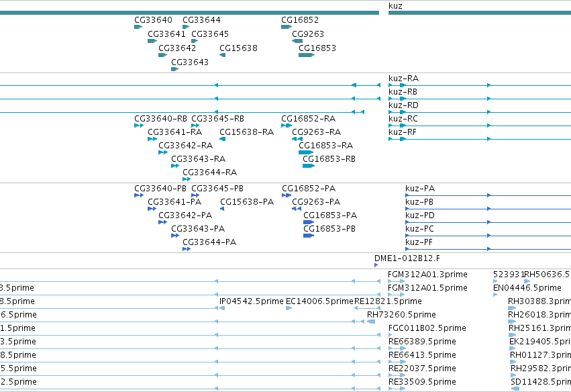Select the CG16853-PA protein label
Screen dimensions: 571x392
330,215
